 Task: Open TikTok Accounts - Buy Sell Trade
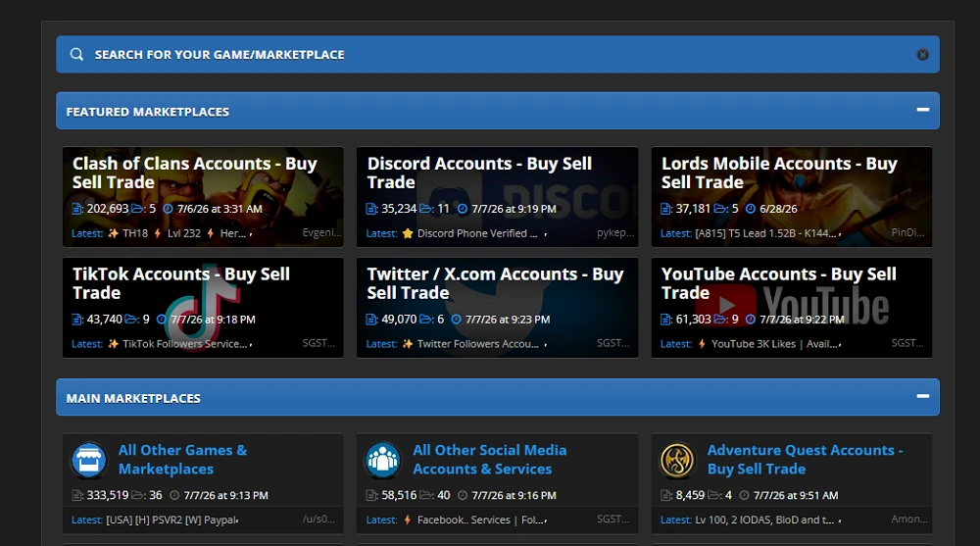[x=180, y=283]
